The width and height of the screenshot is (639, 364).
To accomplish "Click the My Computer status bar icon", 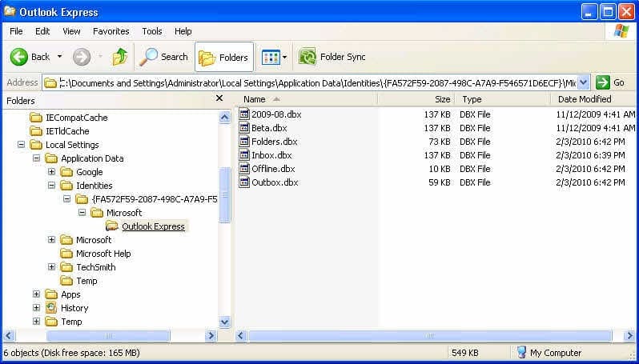I will pos(521,352).
